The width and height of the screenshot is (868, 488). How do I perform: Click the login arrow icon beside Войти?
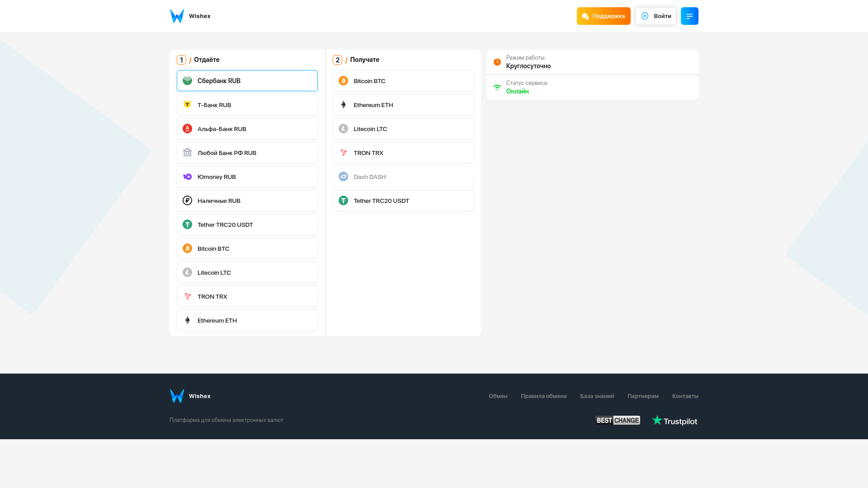(645, 16)
